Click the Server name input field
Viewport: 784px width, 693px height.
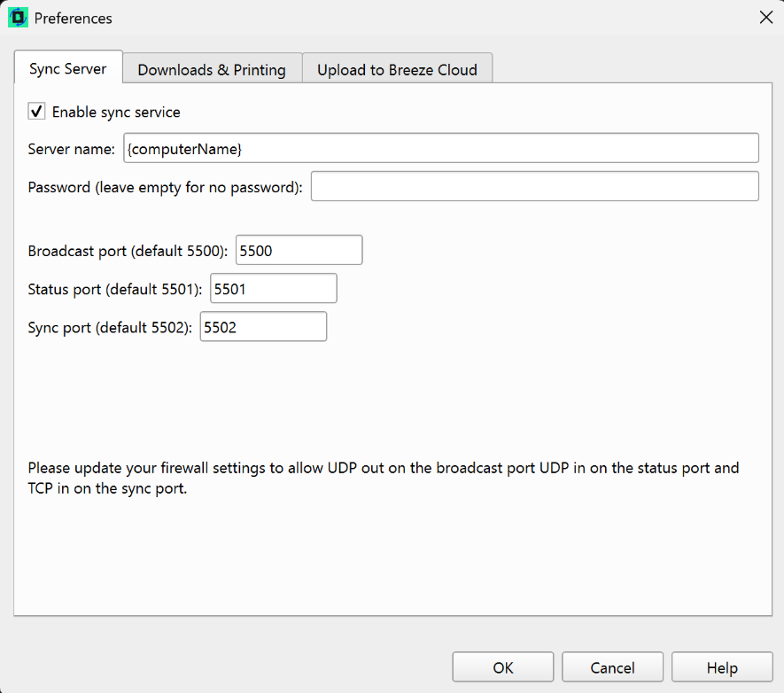pyautogui.click(x=441, y=148)
